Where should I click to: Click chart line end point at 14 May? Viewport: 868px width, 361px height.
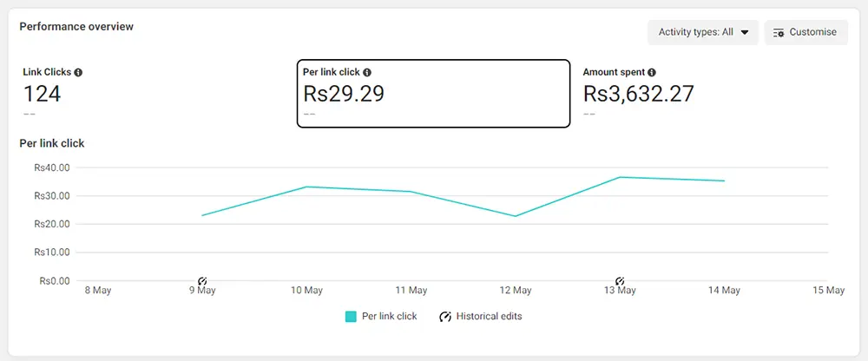(x=724, y=180)
